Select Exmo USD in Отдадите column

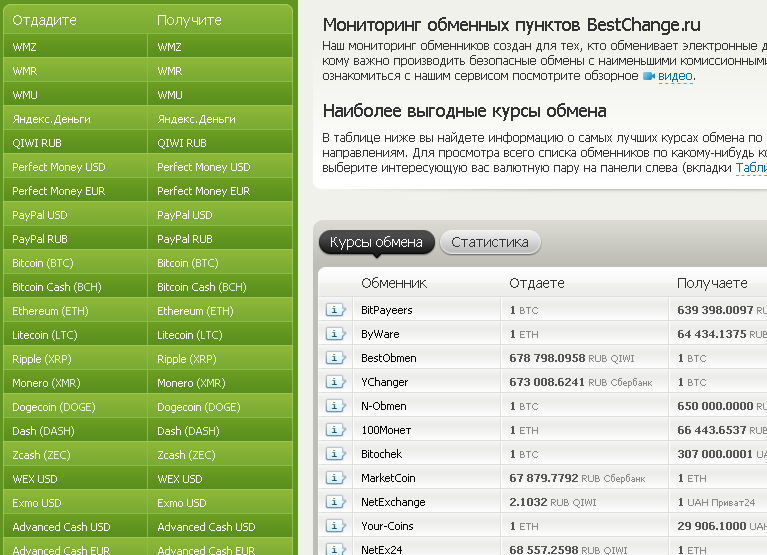[x=75, y=502]
